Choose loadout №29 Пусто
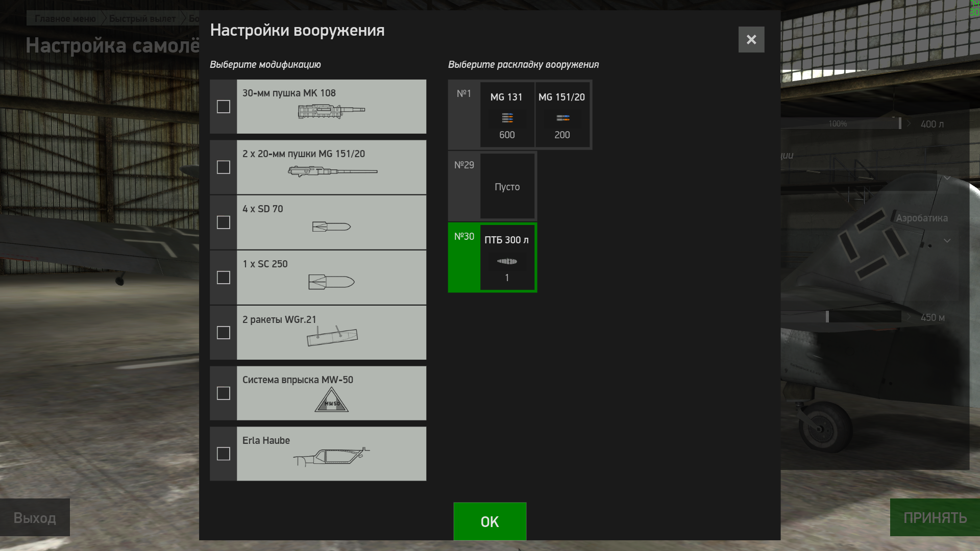980x551 pixels. [492, 186]
